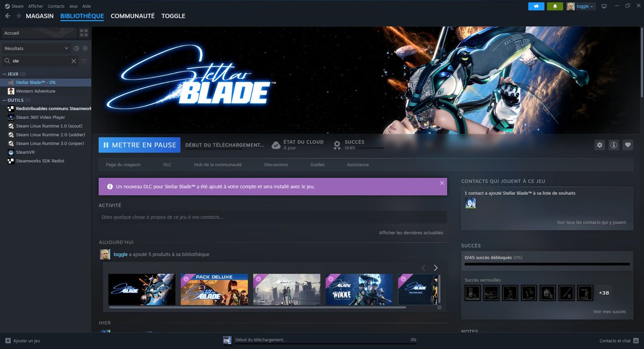Go to the BIBLIOTHÈQUE tab

pyautogui.click(x=82, y=16)
